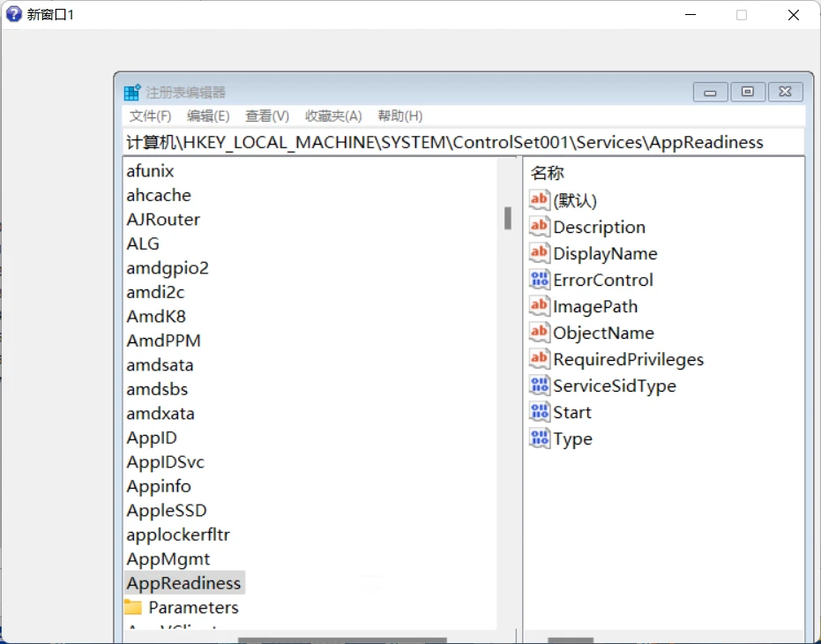The width and height of the screenshot is (821, 644).
Task: Select the ErrorControl value name
Action: tap(602, 281)
